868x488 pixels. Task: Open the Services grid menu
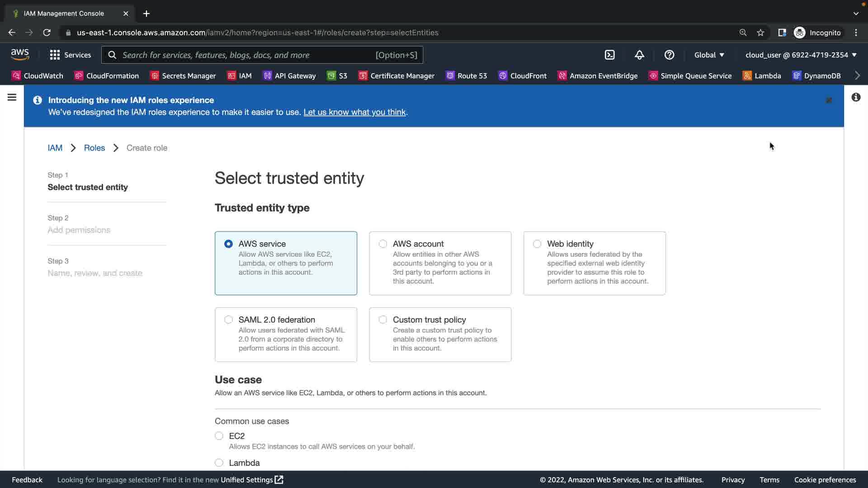click(x=70, y=55)
